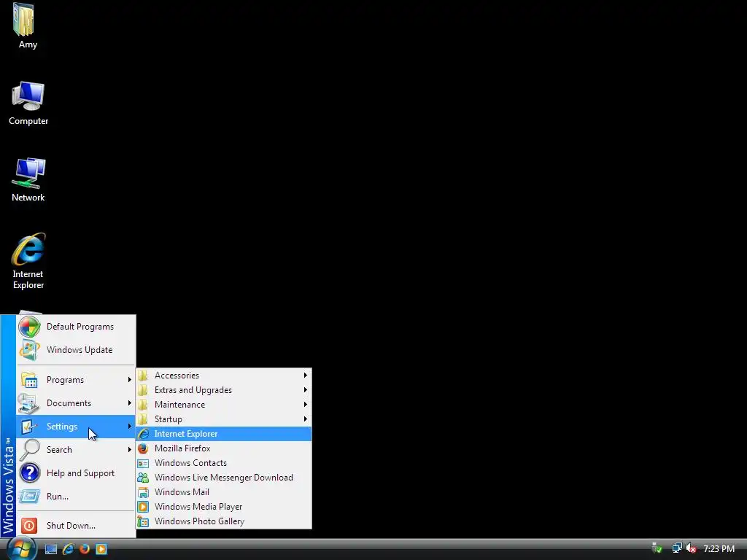Click the blue Help question mark icon
The image size is (747, 560).
coord(29,472)
